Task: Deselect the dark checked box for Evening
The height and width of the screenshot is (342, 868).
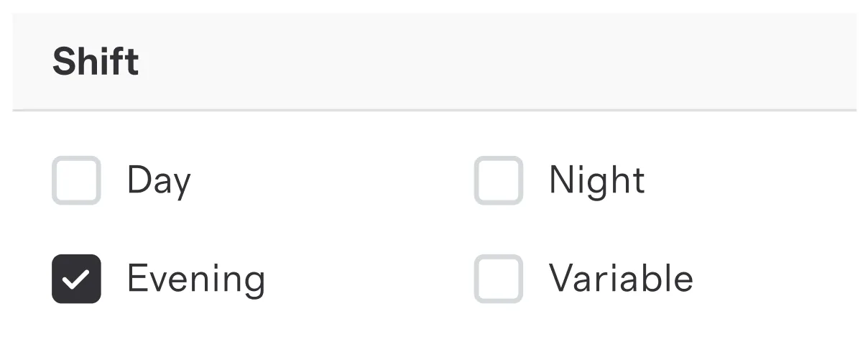Action: 76,279
